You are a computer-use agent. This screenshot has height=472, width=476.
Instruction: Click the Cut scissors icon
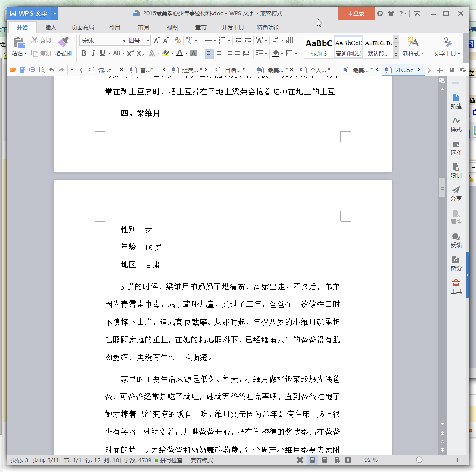coord(35,40)
